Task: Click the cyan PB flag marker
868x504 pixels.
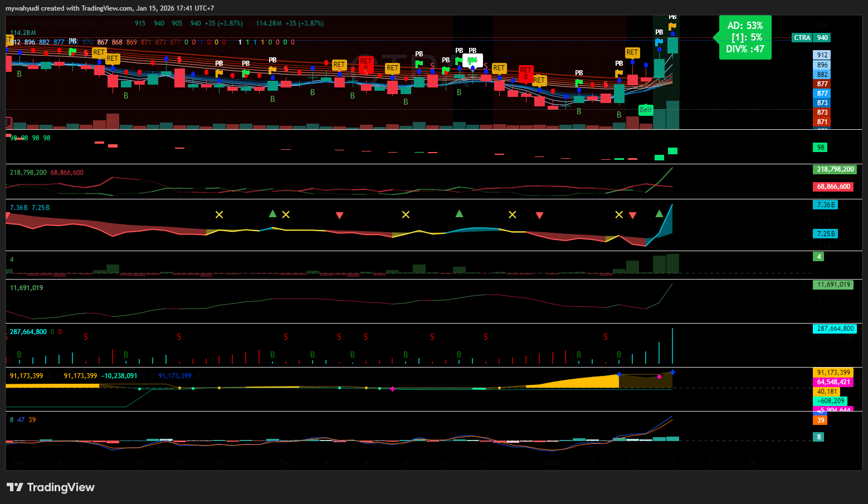Action: pyautogui.click(x=659, y=41)
